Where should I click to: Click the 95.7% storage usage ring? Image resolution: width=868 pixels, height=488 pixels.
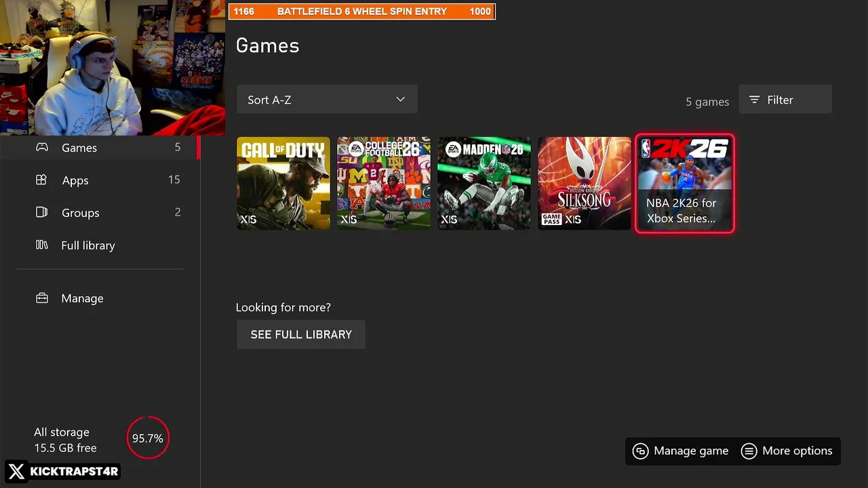148,438
